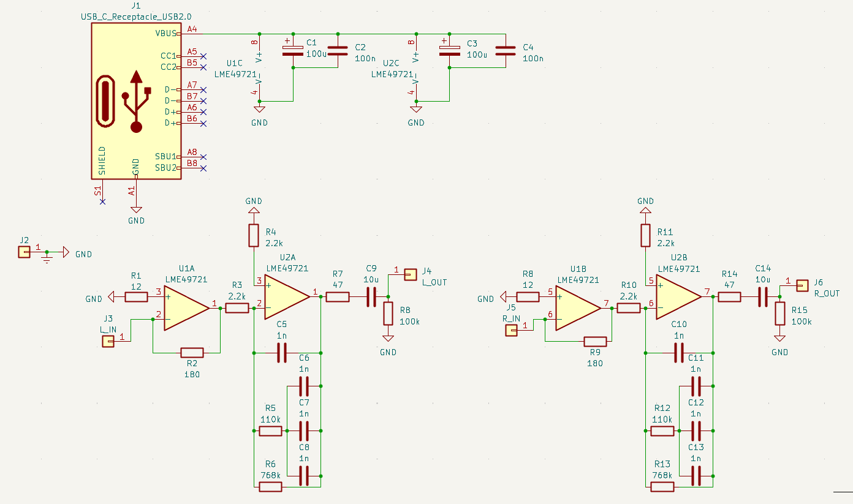Click the 'U2C' power unit reference label
The image size is (853, 504).
(x=391, y=63)
